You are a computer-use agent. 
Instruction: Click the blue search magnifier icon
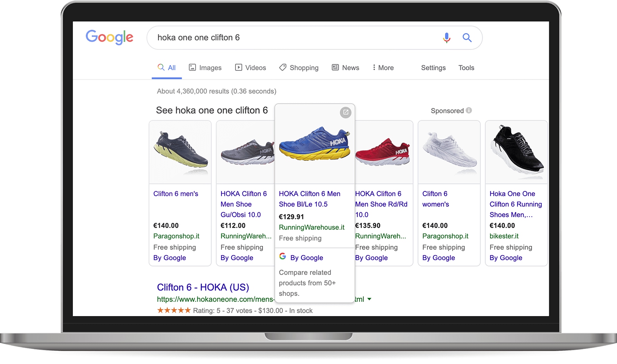point(467,38)
